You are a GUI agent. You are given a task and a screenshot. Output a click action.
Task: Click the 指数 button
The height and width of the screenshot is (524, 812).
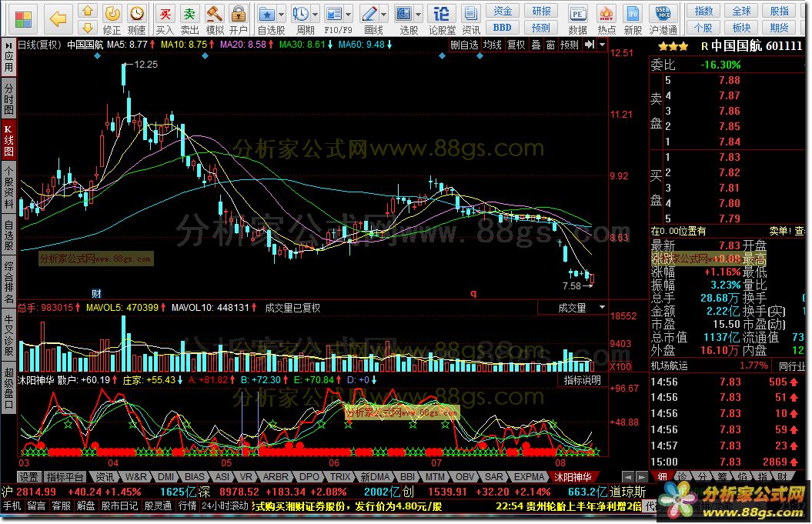(703, 12)
